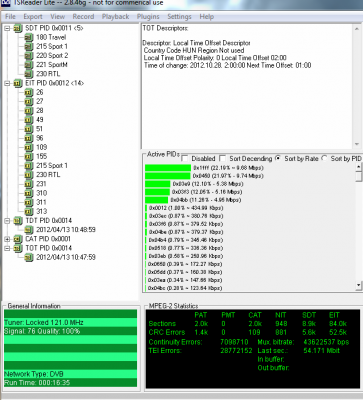Collapse the EIT PID 0x0012 node
The height and width of the screenshot is (400, 363).
(x=7, y=83)
